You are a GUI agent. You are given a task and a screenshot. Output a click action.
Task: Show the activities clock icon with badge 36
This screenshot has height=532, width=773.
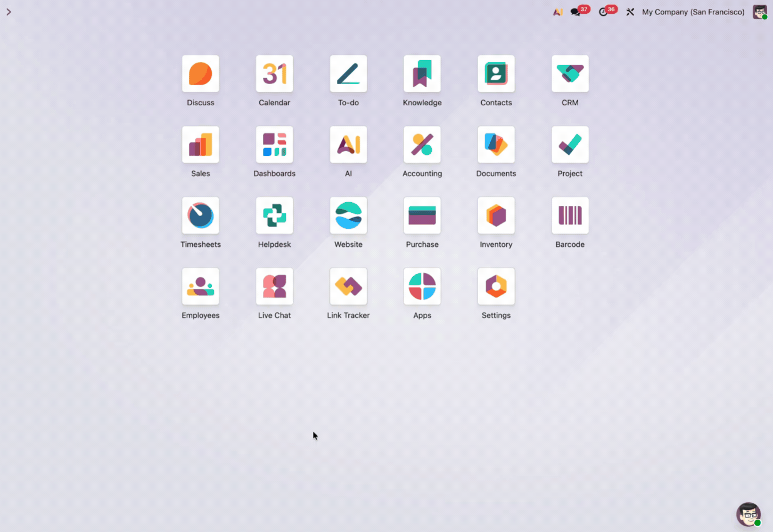[x=603, y=12]
